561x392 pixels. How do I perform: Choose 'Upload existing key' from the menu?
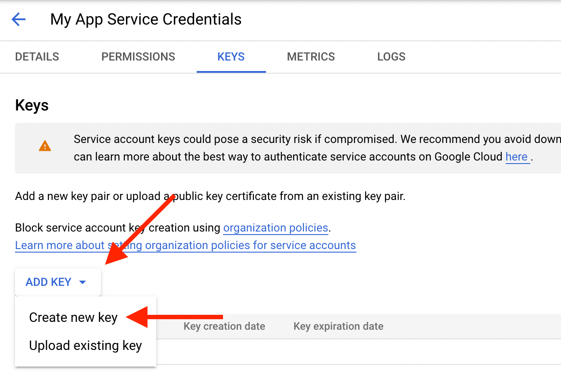(x=86, y=346)
